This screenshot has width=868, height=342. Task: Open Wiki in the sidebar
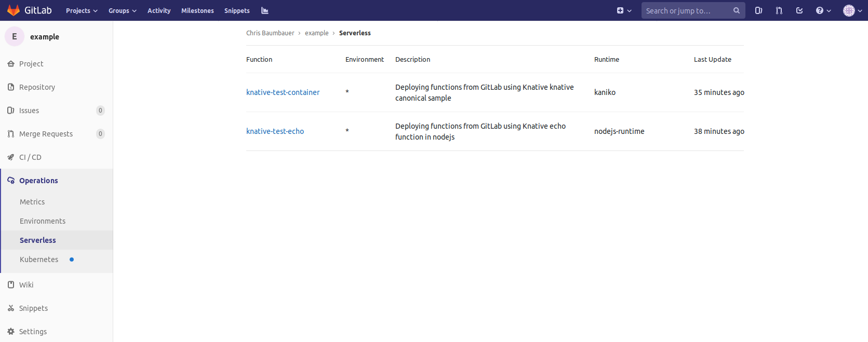(x=26, y=285)
